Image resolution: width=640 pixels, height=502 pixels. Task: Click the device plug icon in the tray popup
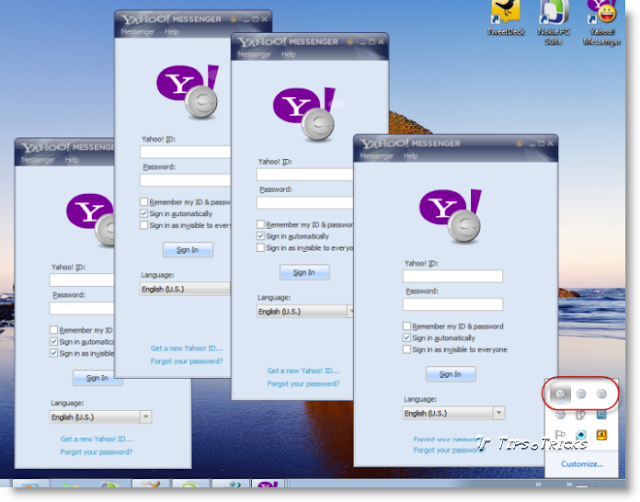(580, 415)
